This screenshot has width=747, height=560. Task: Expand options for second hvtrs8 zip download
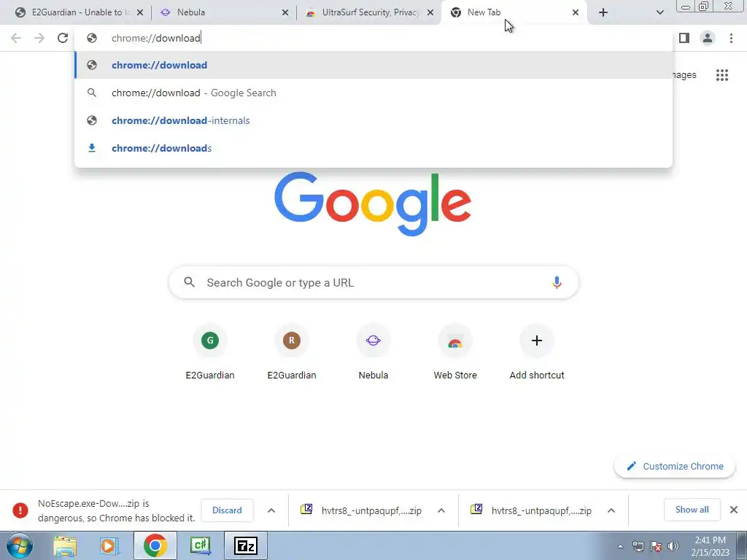pos(611,510)
